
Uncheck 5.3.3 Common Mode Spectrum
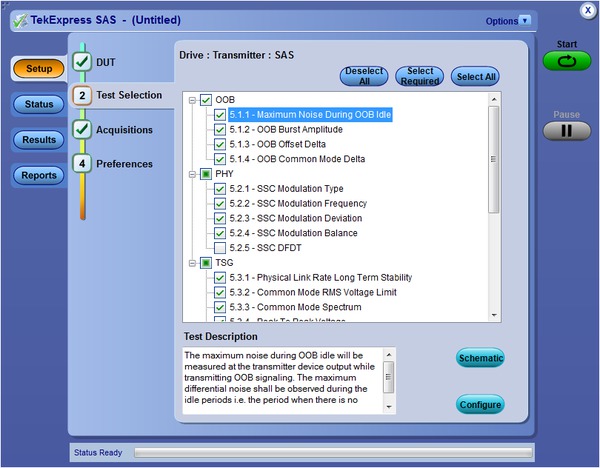tap(220, 307)
